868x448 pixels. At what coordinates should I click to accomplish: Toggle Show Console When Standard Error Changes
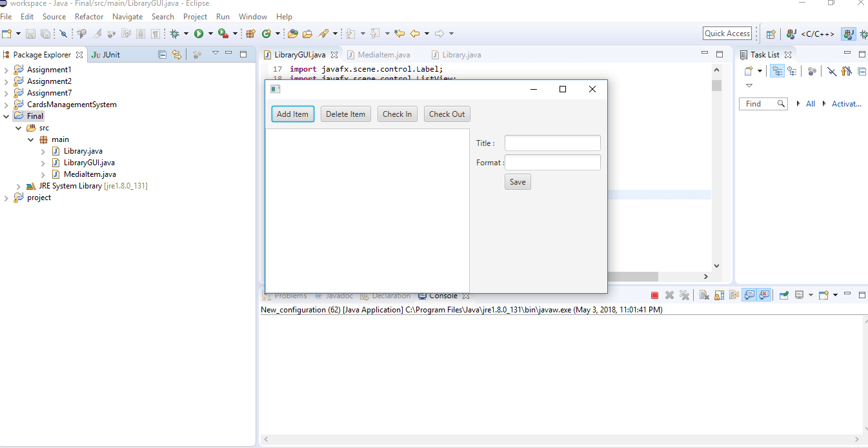(x=765, y=294)
